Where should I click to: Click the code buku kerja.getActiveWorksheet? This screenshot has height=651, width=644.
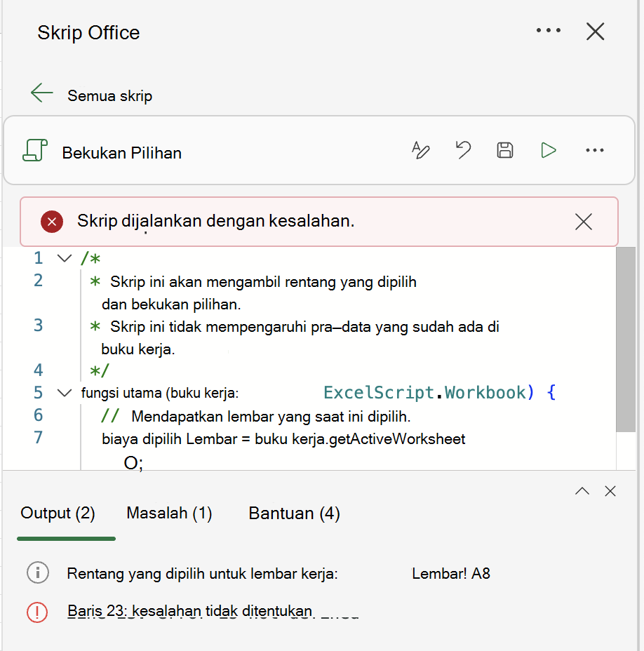[x=360, y=439]
